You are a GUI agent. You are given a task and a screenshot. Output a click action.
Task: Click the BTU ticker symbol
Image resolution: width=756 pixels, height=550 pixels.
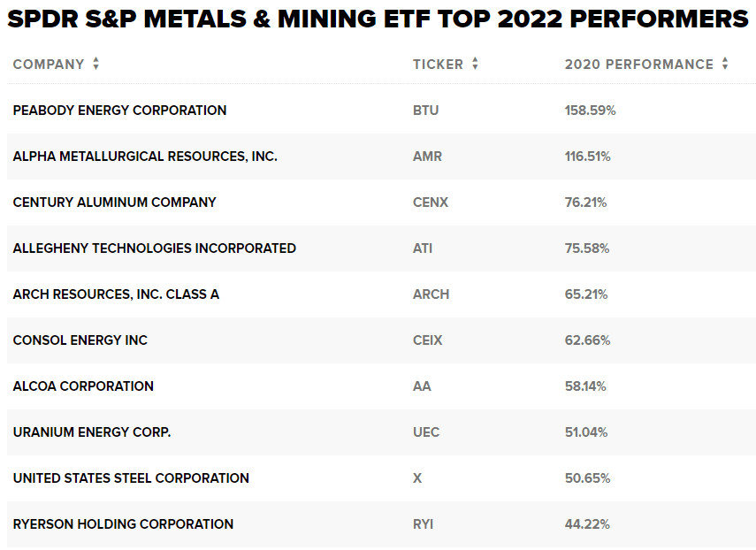(425, 111)
